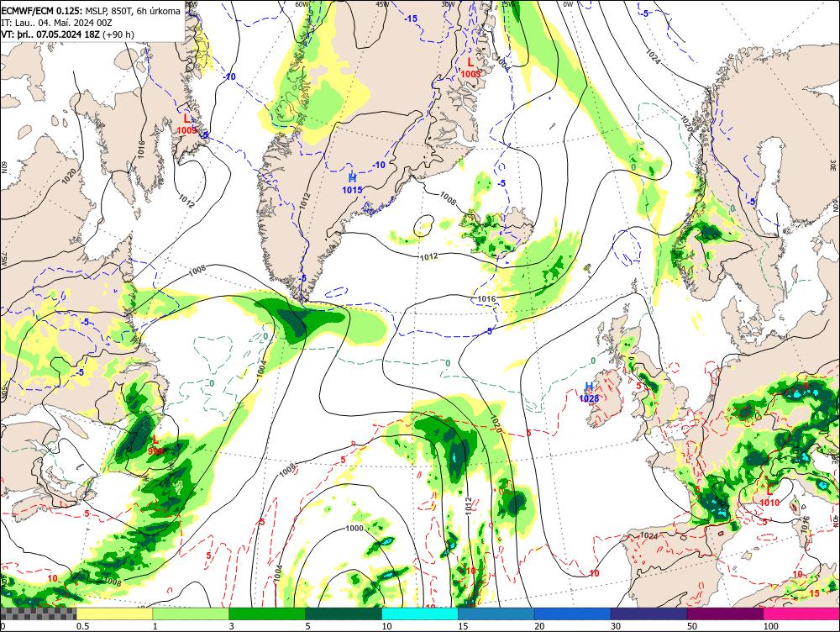Click the '1024' isobar label north of Spain
This screenshot has height=632, width=840.
click(648, 535)
